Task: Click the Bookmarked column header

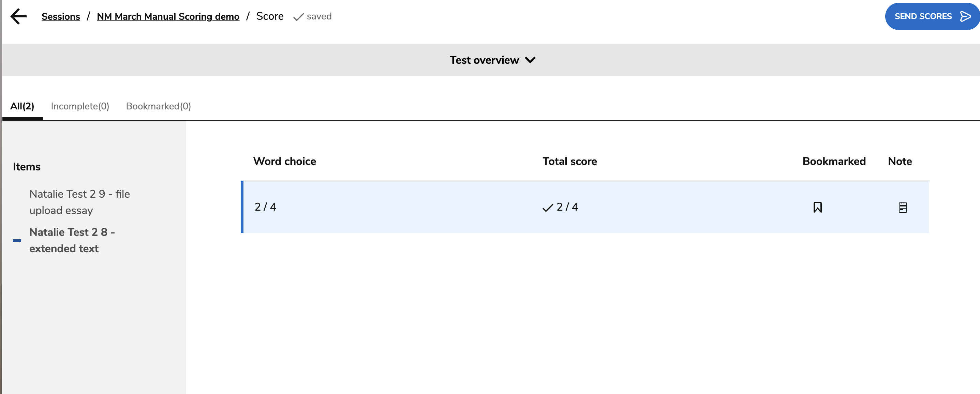Action: 834,161
